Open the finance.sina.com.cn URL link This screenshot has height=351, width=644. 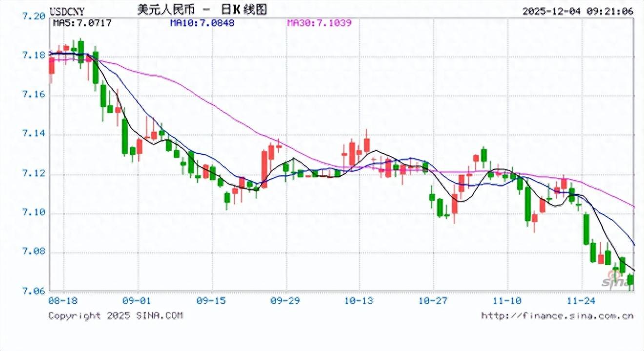557,316
